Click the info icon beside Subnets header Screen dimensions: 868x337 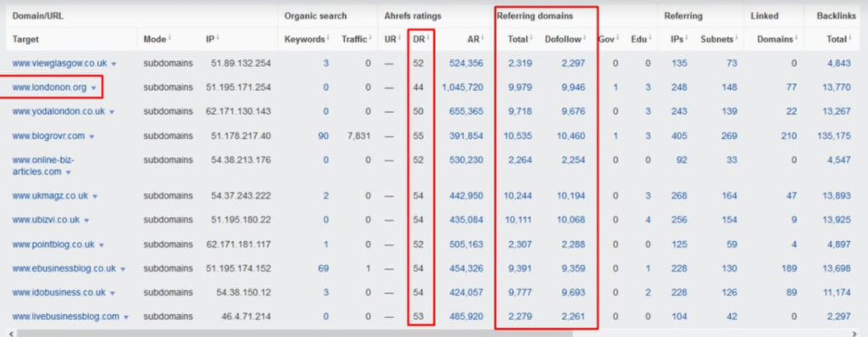(x=737, y=37)
